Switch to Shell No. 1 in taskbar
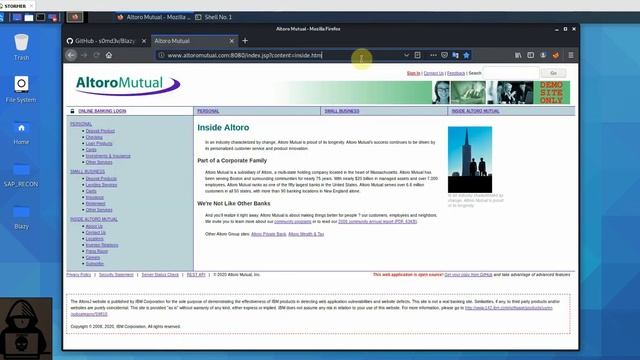This screenshot has width=640, height=360. click(214, 17)
